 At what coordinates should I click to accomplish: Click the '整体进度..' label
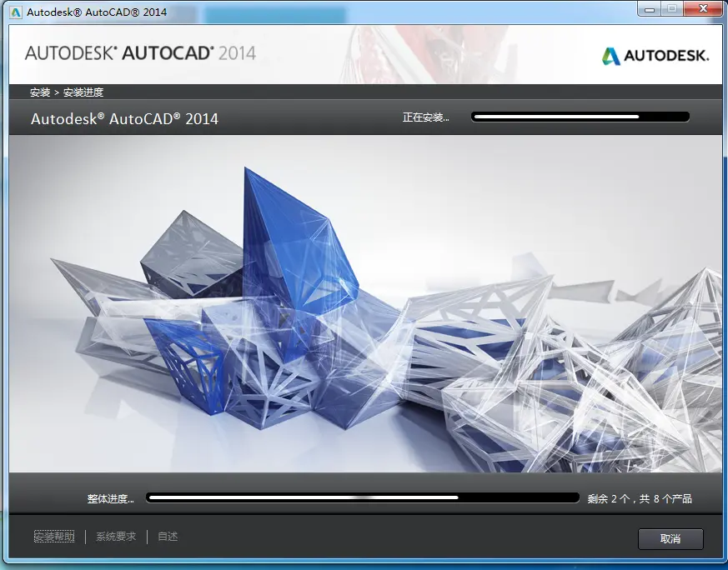click(x=111, y=498)
